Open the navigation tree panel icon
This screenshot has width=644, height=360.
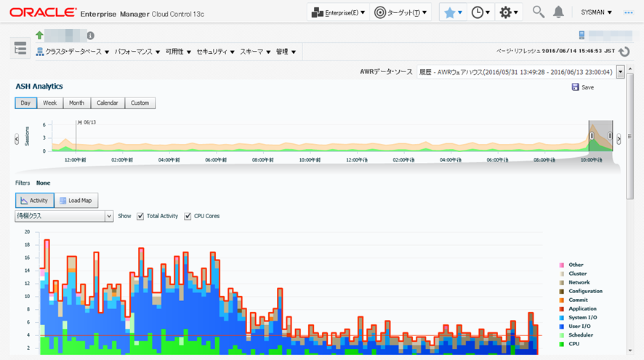point(20,48)
